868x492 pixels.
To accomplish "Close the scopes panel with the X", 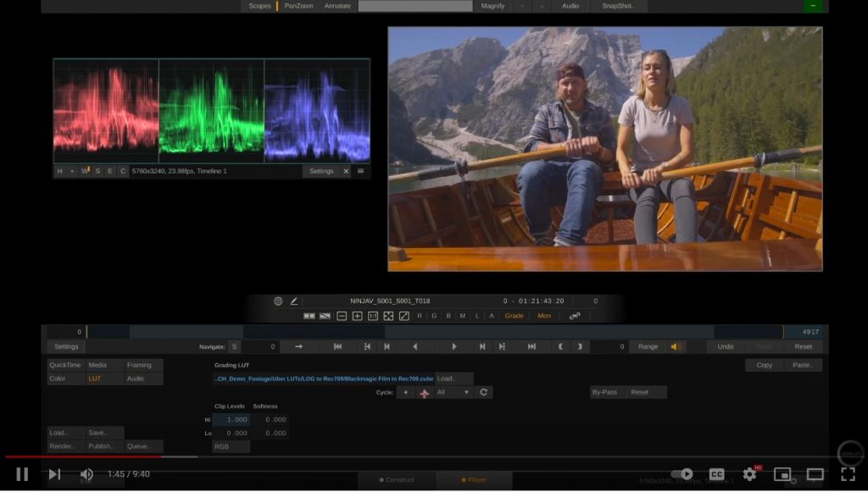I will (x=346, y=171).
